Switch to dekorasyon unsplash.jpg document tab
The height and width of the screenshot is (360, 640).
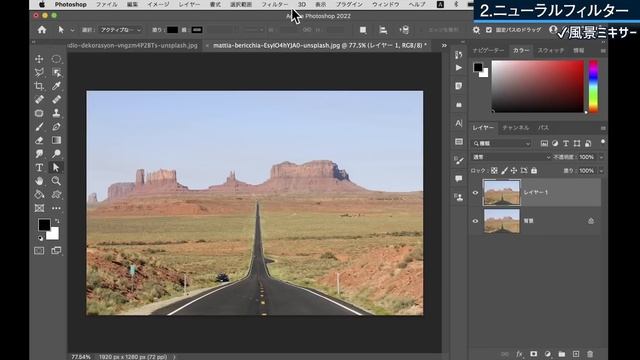133,45
